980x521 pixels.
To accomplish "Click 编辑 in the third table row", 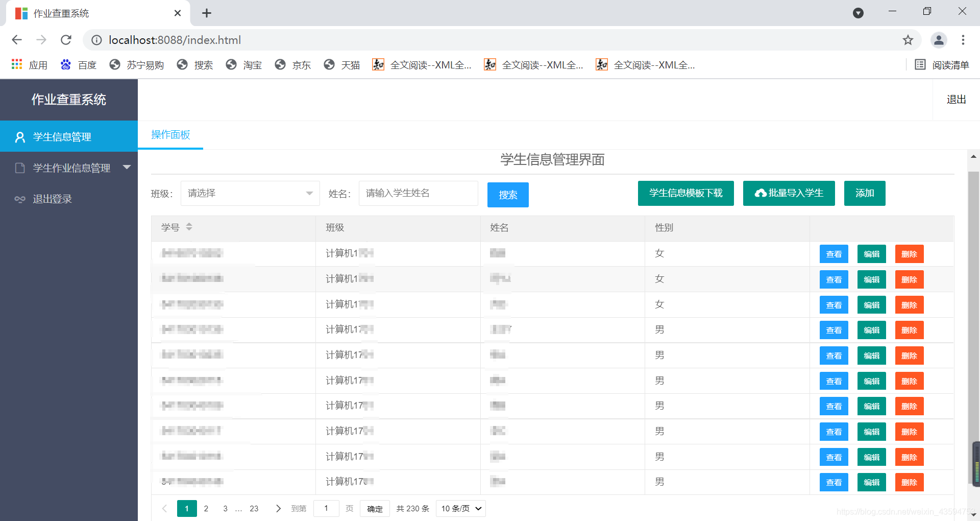I will 872,305.
